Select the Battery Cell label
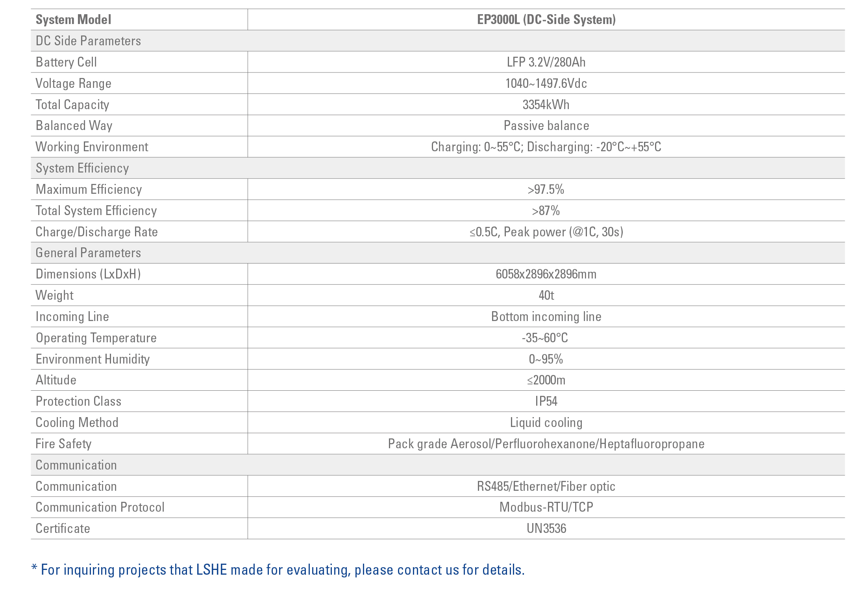 (x=66, y=62)
